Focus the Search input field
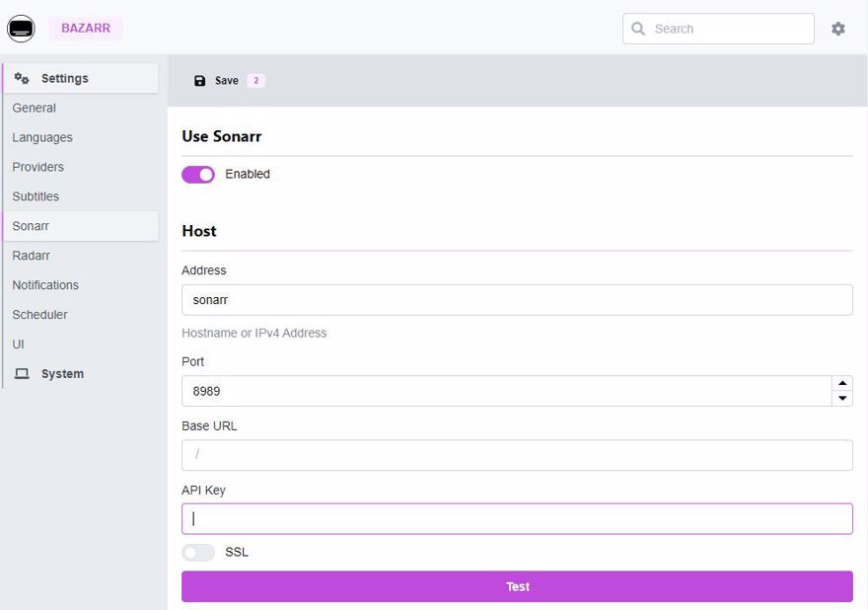This screenshot has width=868, height=610. click(x=718, y=29)
